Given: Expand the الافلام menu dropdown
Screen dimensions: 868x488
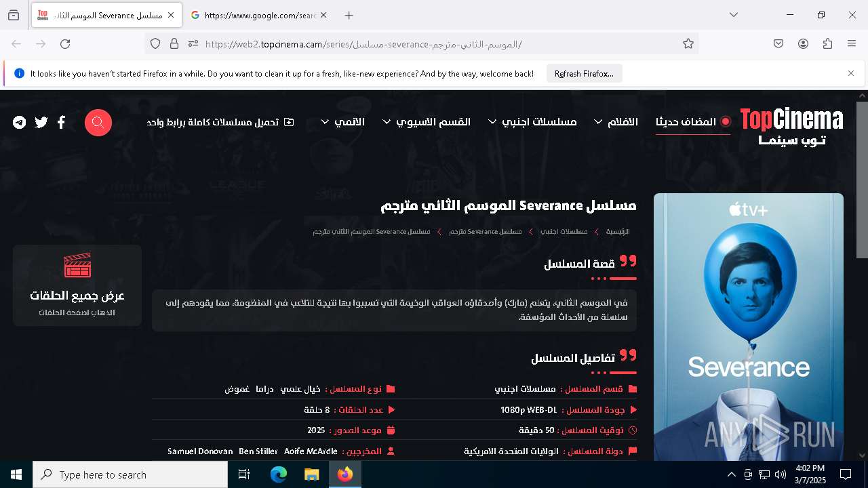Looking at the screenshot, I should pos(616,122).
